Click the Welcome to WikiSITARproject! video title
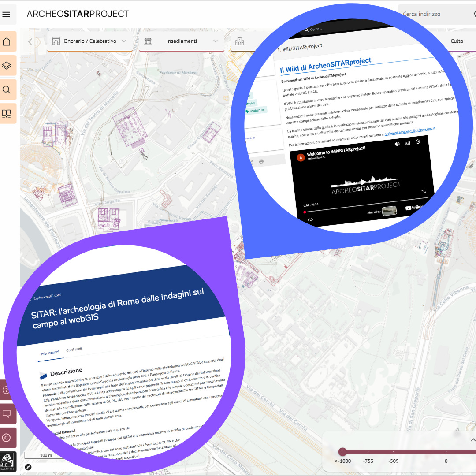This screenshot has width=476, height=476. [x=336, y=151]
